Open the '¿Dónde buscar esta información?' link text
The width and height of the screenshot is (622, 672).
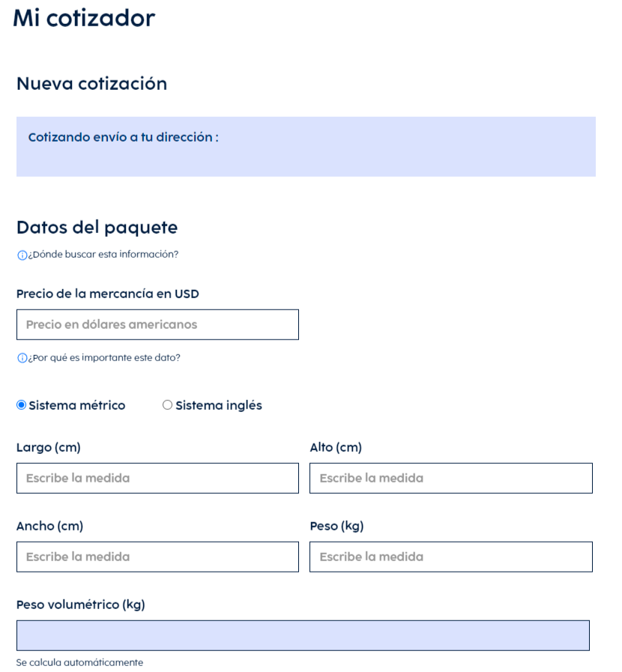coord(103,254)
